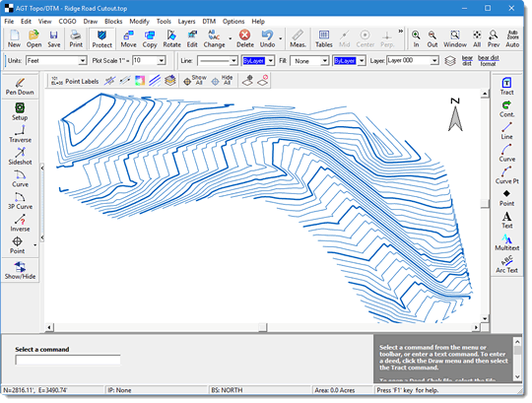The height and width of the screenshot is (403, 532).
Task: Click the bear dist link
Action: tap(467, 61)
